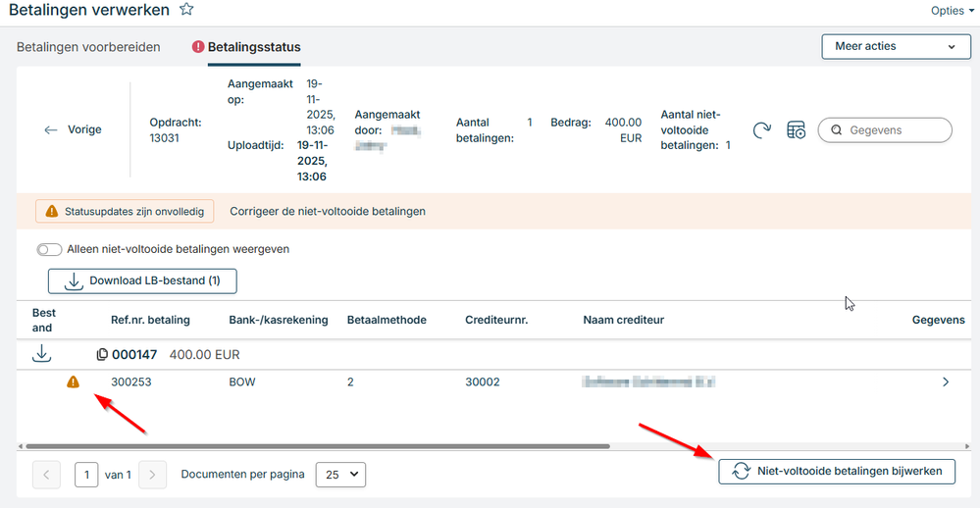Viewport: 980px width, 508px height.
Task: Click the back arrow labeled Vorige
Action: (73, 129)
